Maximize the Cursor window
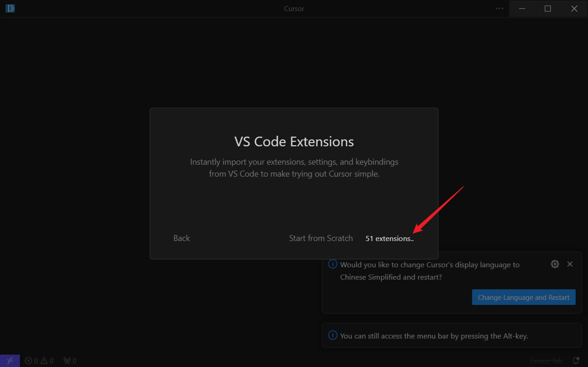588x367 pixels. coord(548,9)
